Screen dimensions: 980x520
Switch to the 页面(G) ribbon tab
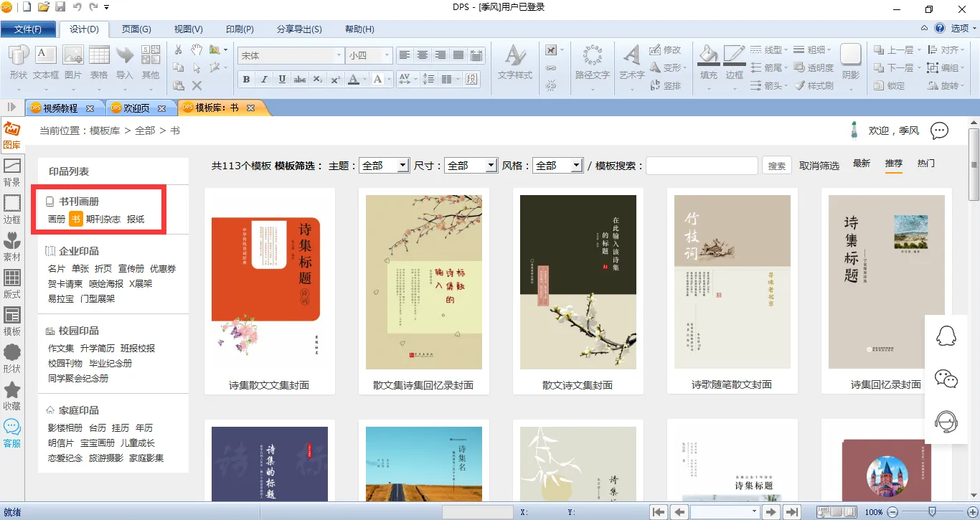tap(136, 29)
